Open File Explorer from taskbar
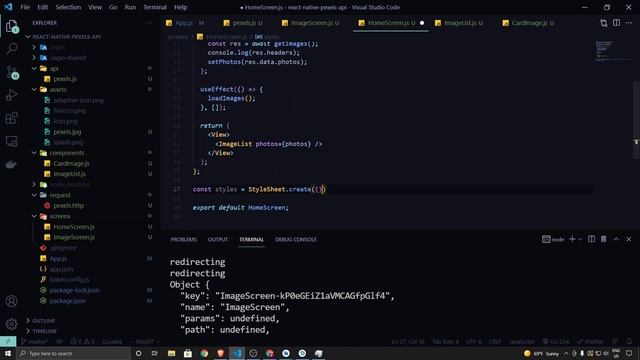 click(171, 353)
